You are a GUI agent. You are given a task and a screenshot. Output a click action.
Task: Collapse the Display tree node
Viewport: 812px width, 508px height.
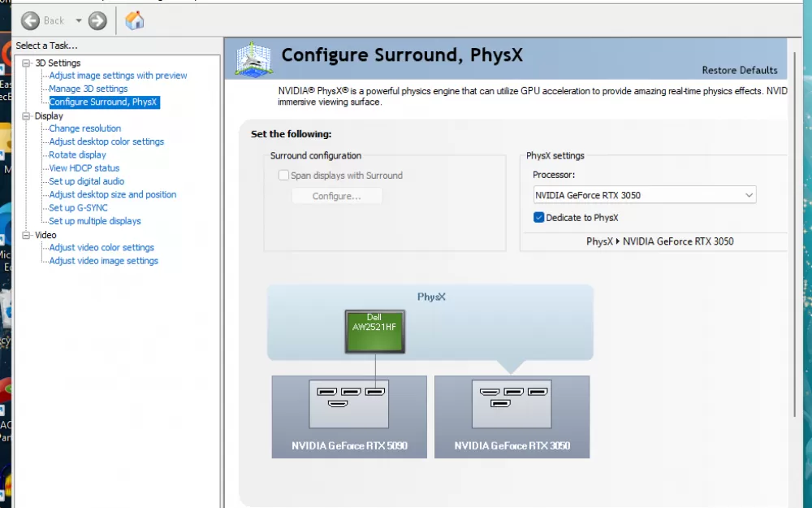tap(26, 116)
